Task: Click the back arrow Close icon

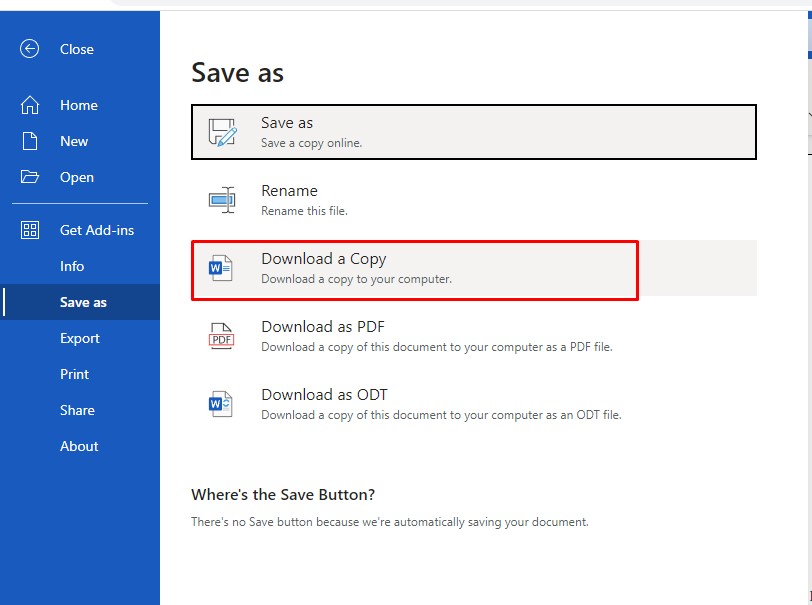Action: pos(30,49)
